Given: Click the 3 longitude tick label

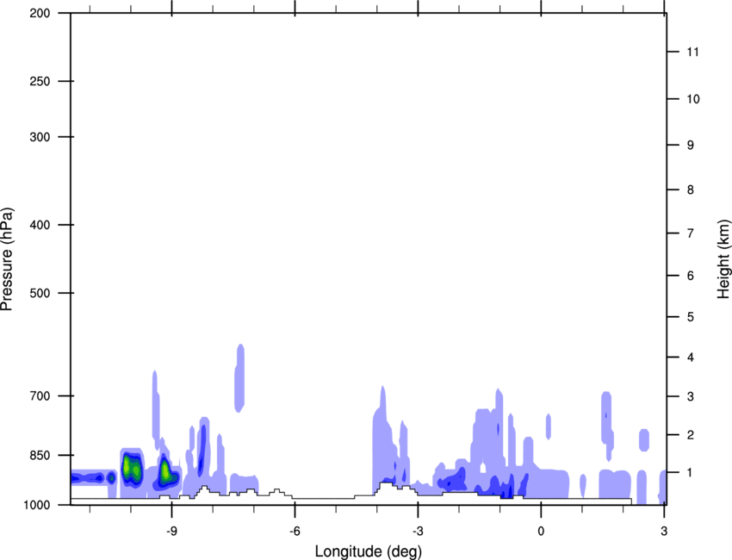Looking at the screenshot, I should (x=664, y=532).
